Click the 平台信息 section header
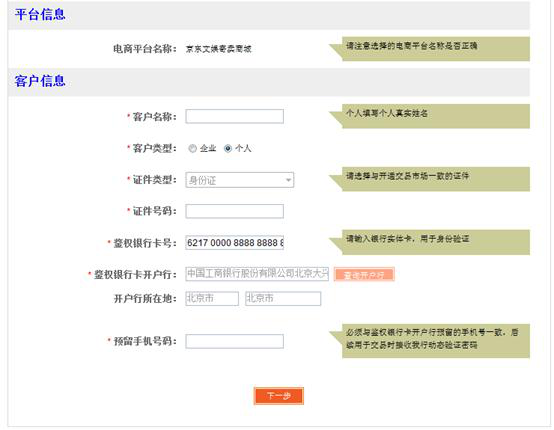 40,14
